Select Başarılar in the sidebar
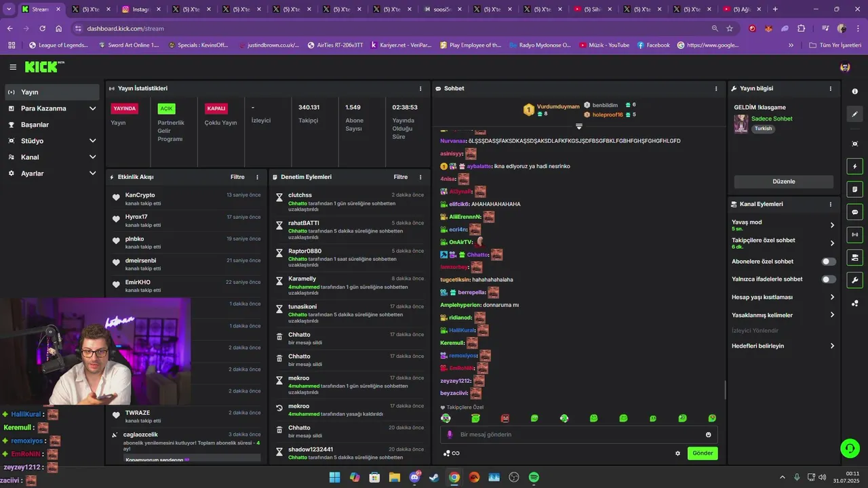 click(52, 125)
